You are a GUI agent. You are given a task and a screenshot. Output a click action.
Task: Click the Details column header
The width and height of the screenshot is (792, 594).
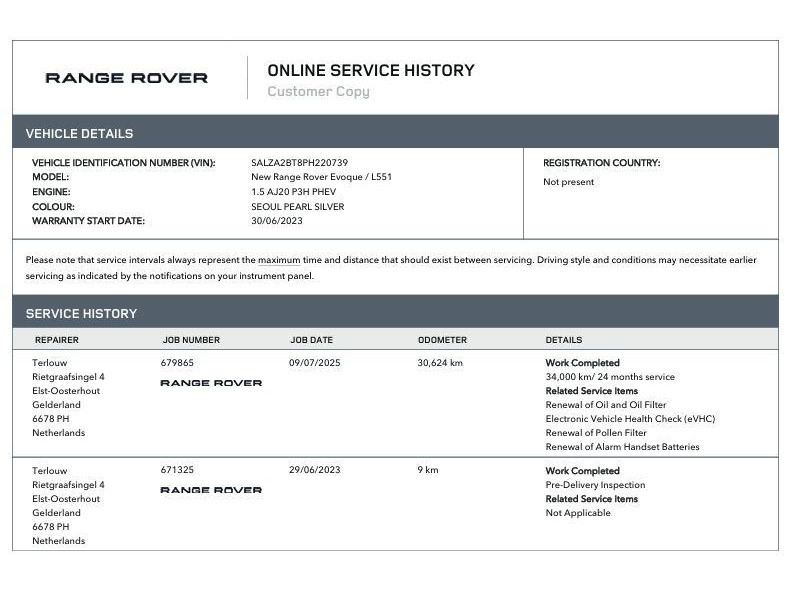pos(564,340)
